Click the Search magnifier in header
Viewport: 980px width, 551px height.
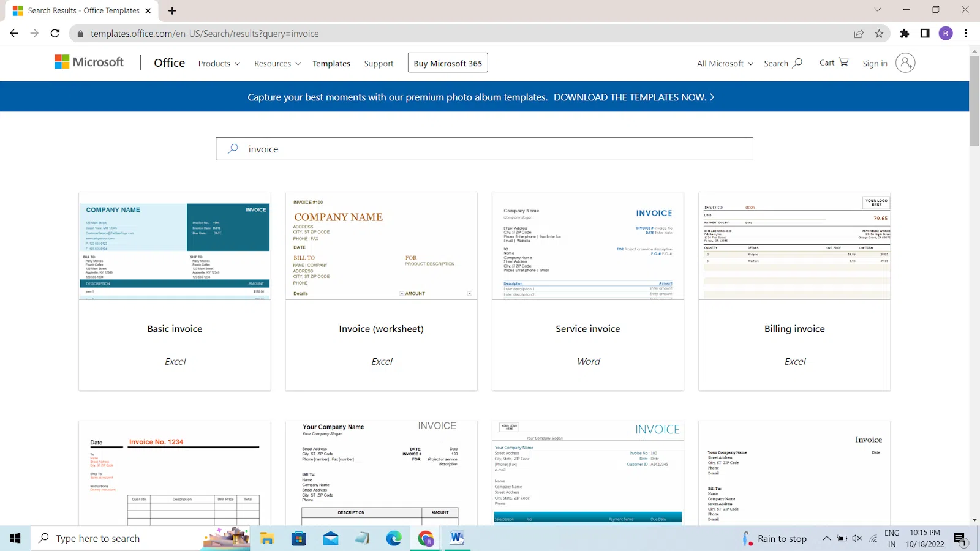[797, 62]
